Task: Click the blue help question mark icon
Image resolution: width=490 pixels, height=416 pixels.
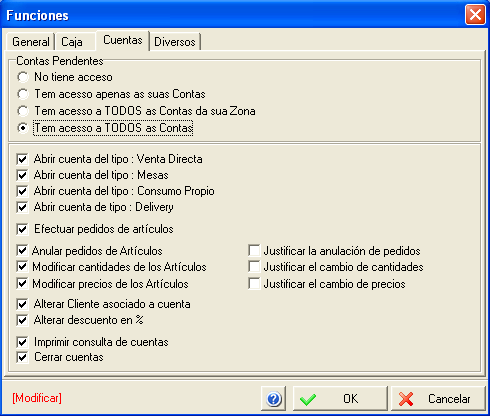Action: [273, 398]
